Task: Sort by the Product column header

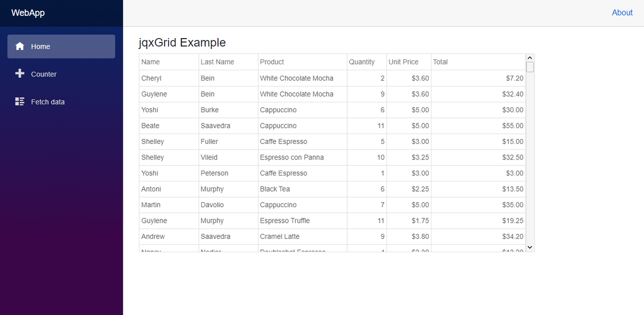Action: tap(302, 62)
